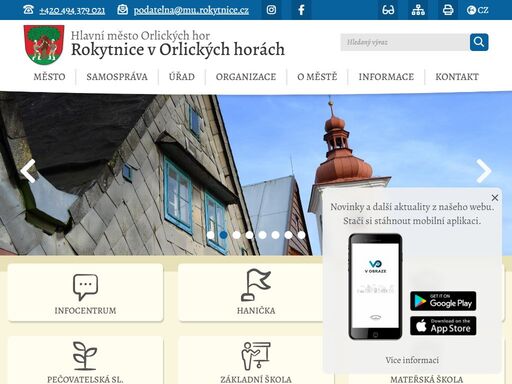Viewport: 512px width, 384px height.
Task: Open the MATEŘSKÁ ŠKOLA tile label
Action: point(426,379)
